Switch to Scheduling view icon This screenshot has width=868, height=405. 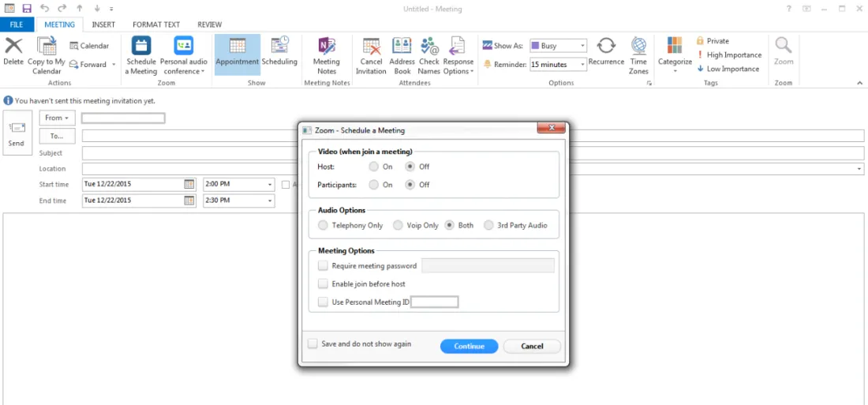point(279,46)
